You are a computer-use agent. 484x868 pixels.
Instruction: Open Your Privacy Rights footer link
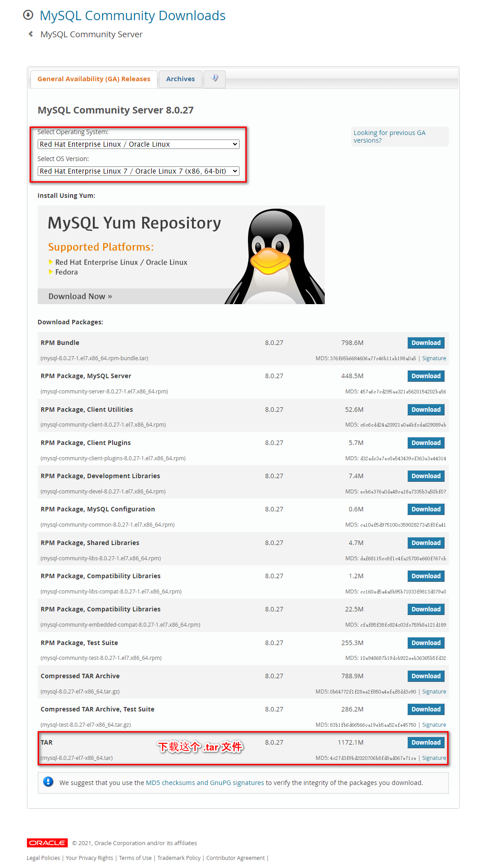[x=89, y=858]
